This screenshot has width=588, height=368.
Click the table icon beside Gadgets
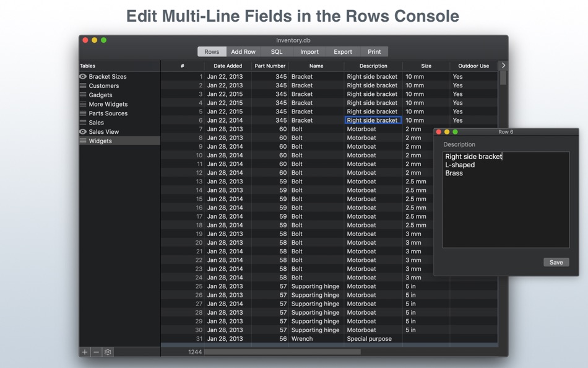[83, 95]
